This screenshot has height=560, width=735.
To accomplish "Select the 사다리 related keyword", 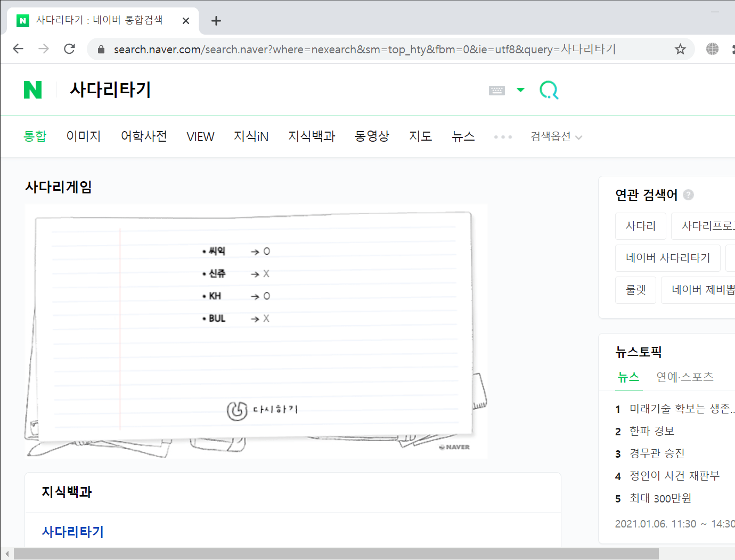I will coord(641,226).
